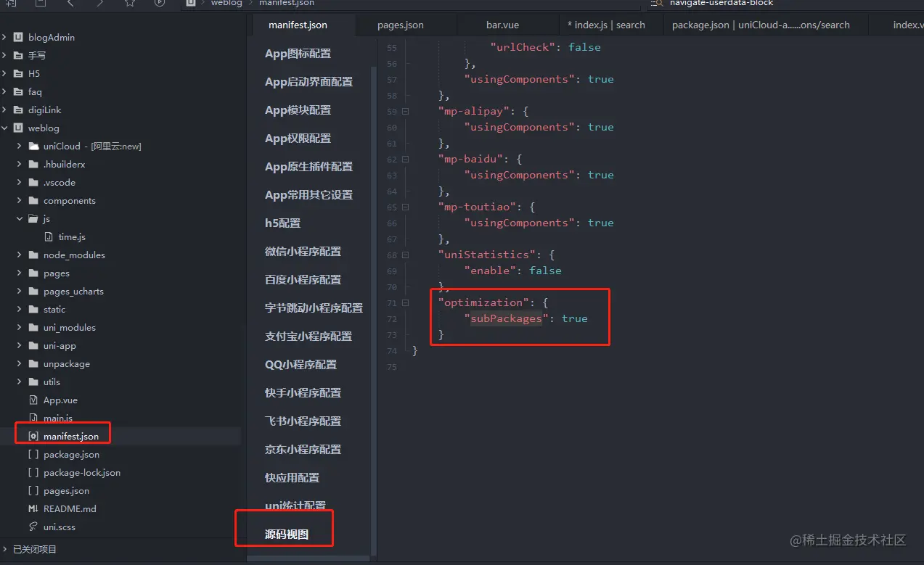Collapse the js folder arrow
The width and height of the screenshot is (924, 565).
(20, 218)
